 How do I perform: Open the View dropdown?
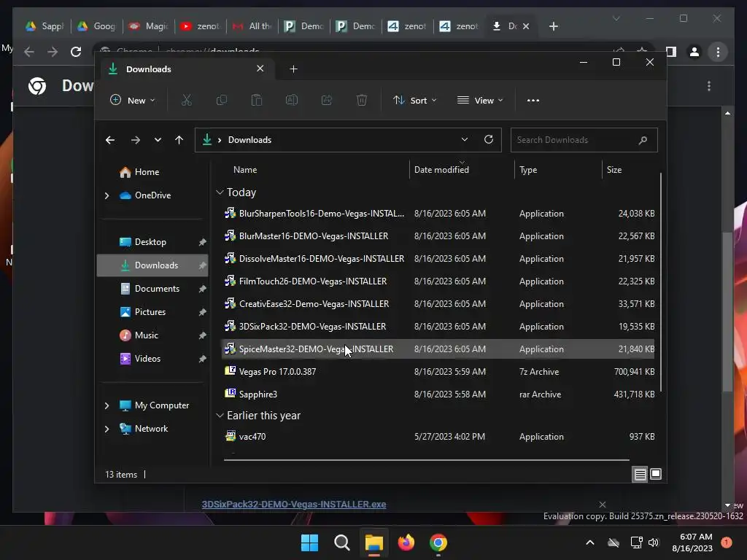point(480,101)
